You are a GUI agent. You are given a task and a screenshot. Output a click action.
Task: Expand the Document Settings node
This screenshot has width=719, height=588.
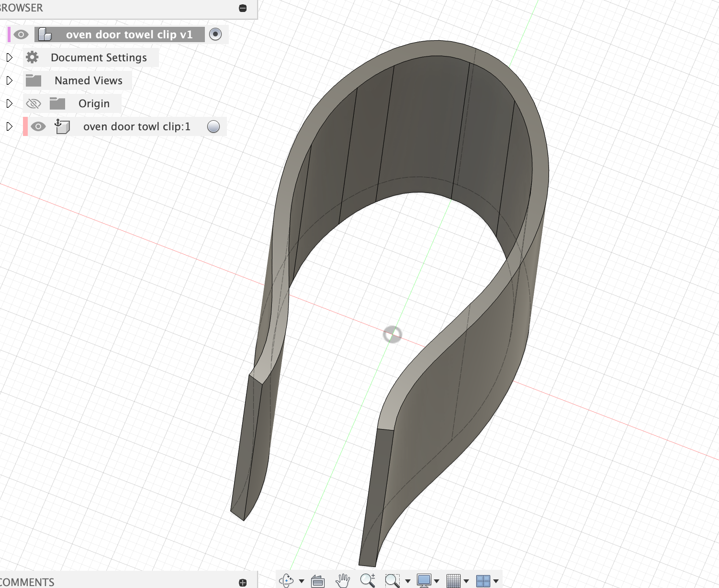9,57
